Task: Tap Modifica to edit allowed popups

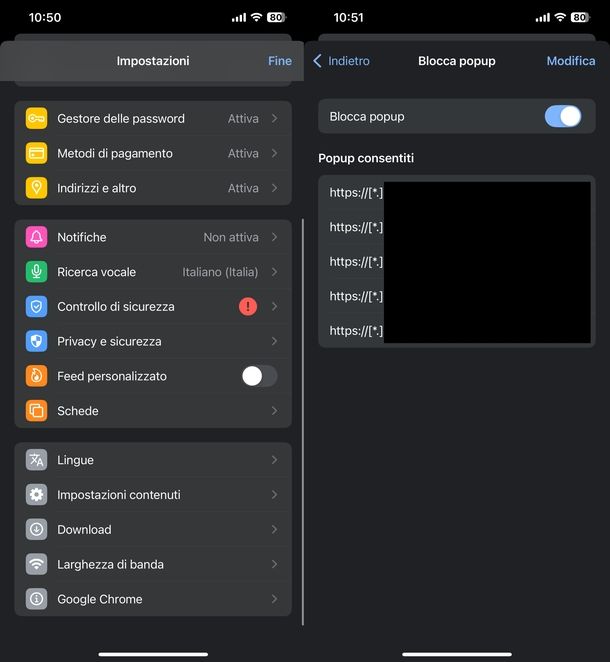Action: [x=571, y=61]
